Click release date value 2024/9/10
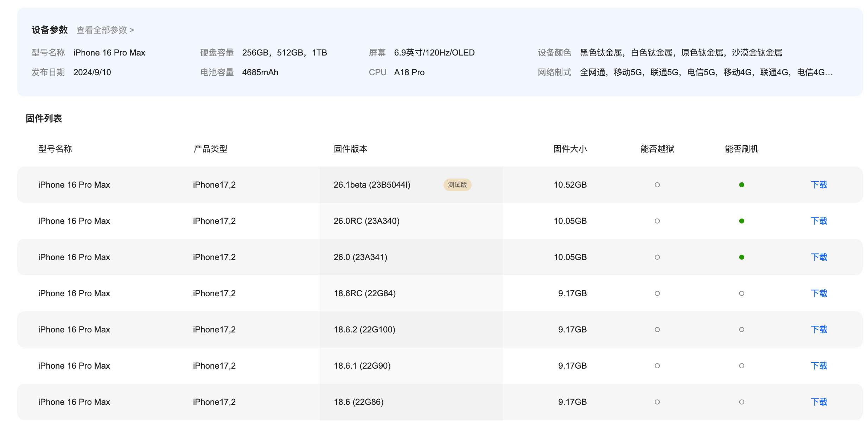868x421 pixels. pyautogui.click(x=92, y=72)
